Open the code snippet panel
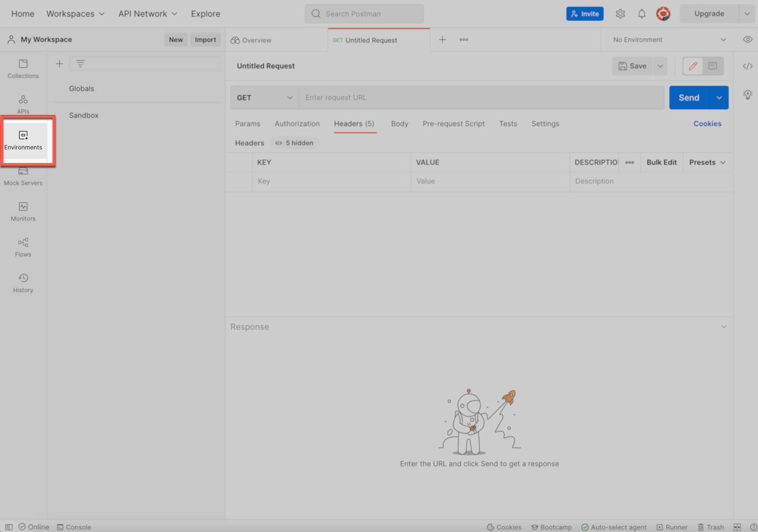This screenshot has width=758, height=532. point(748,66)
